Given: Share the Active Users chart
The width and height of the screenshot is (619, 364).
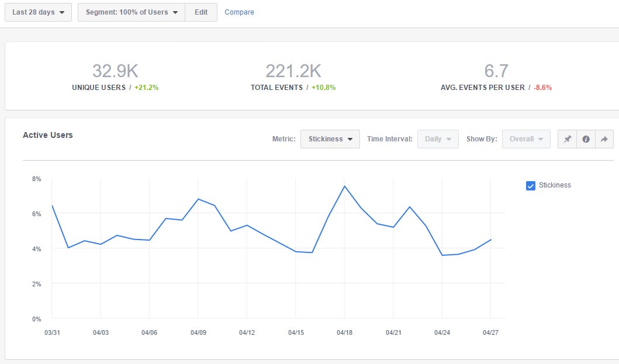Looking at the screenshot, I should [604, 139].
